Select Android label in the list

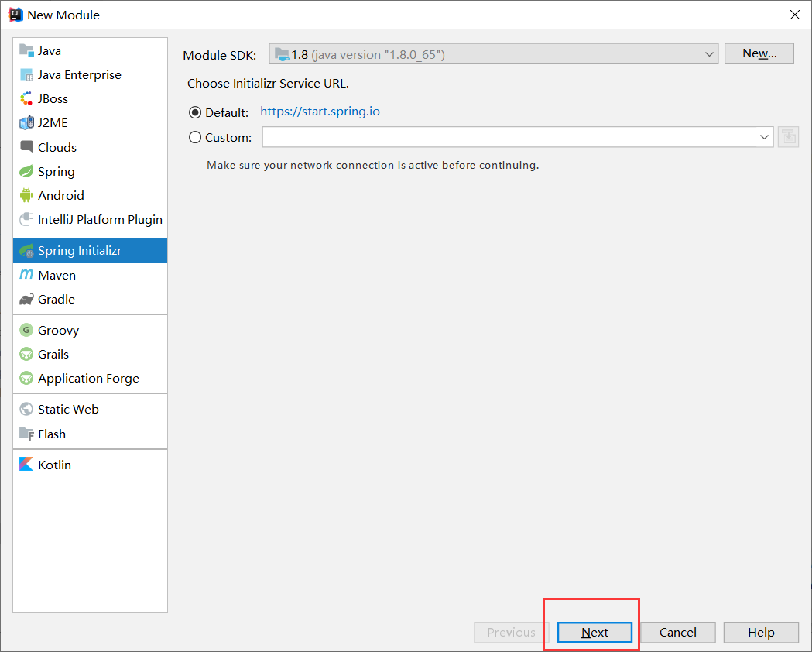click(x=60, y=195)
